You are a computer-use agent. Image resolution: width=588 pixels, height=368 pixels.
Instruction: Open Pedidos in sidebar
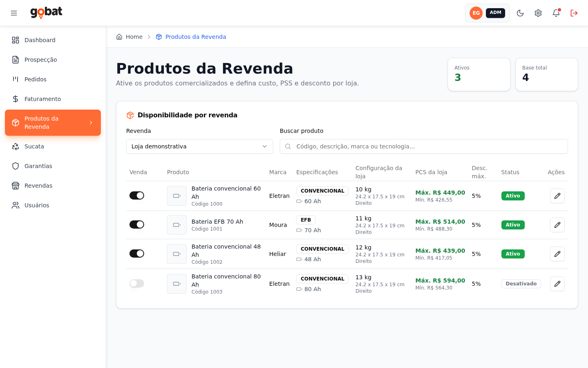point(53,79)
